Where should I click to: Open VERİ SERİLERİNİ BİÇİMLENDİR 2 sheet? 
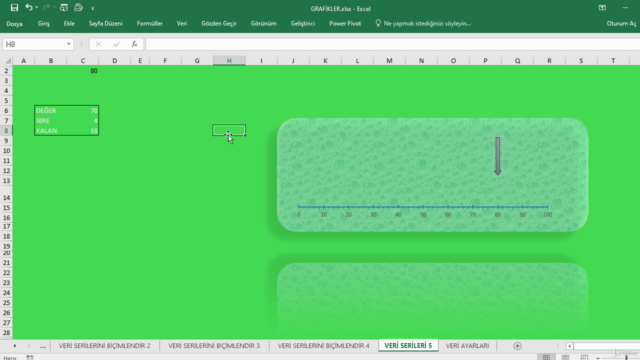tap(104, 346)
